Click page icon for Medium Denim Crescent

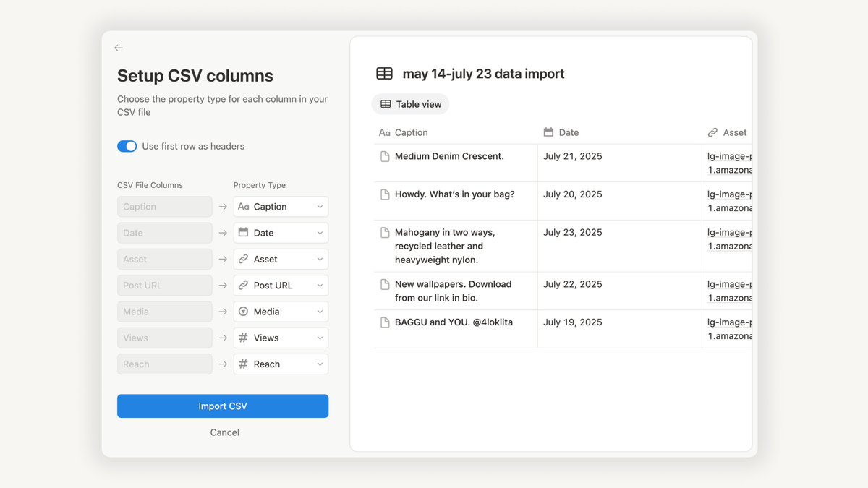click(x=386, y=156)
